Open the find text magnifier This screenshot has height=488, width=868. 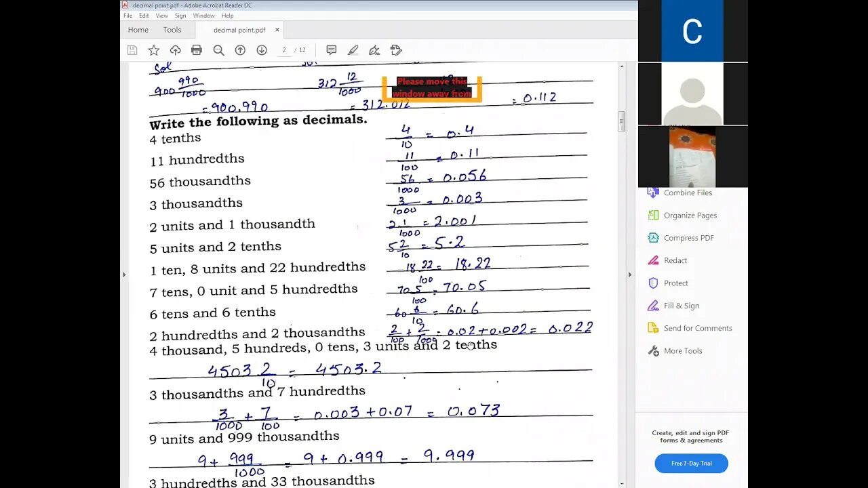[218, 50]
